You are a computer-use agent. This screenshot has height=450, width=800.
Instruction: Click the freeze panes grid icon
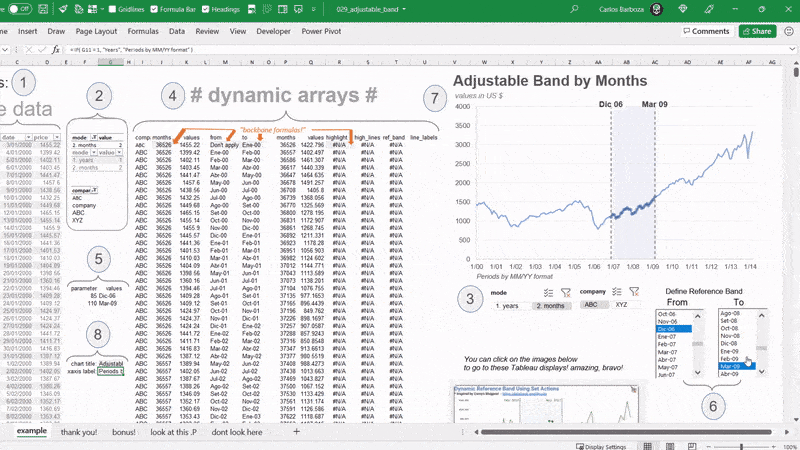click(x=92, y=9)
